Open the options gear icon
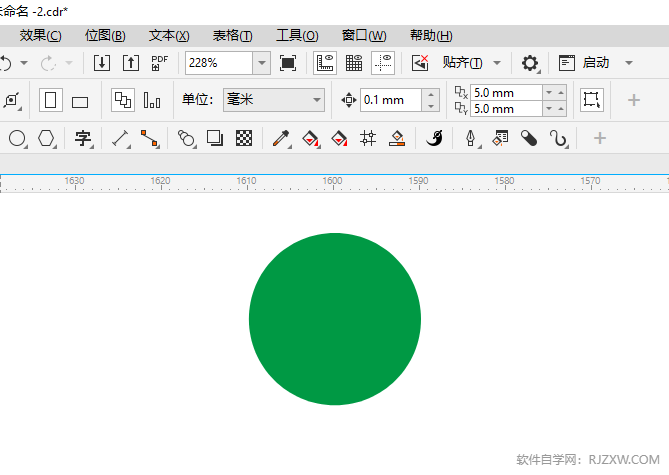 530,63
